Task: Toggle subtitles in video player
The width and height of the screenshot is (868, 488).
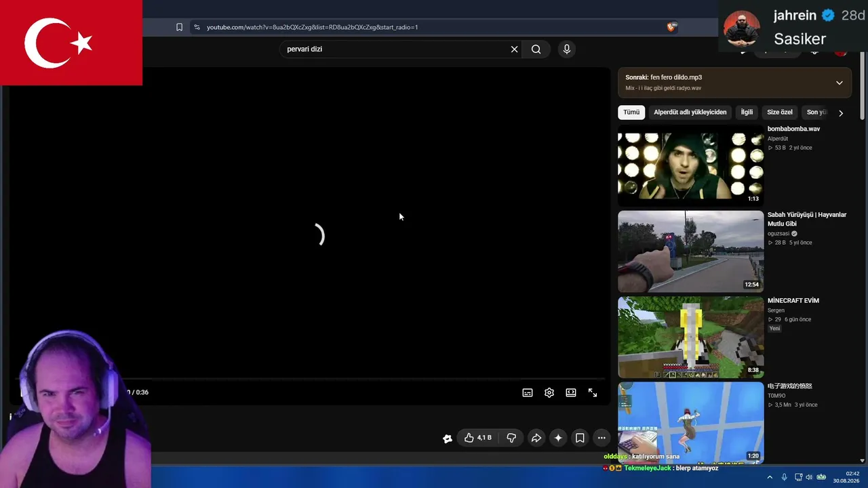Action: 528,392
